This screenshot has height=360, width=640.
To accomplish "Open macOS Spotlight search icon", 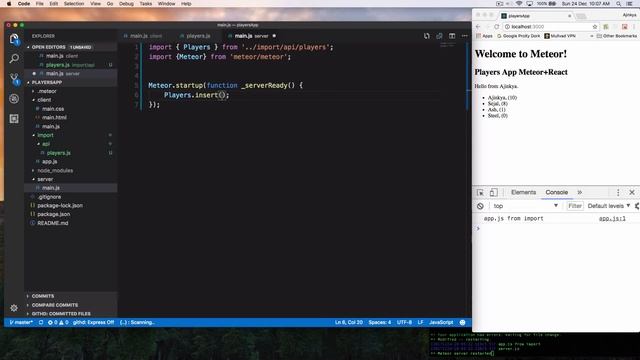I will pyautogui.click(x=619, y=4).
